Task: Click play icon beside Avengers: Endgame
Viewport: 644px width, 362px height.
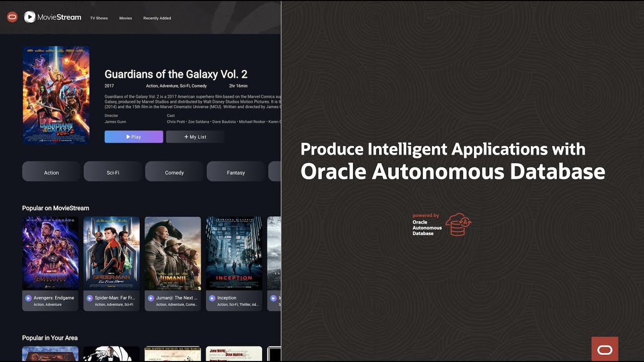Action: 29,298
